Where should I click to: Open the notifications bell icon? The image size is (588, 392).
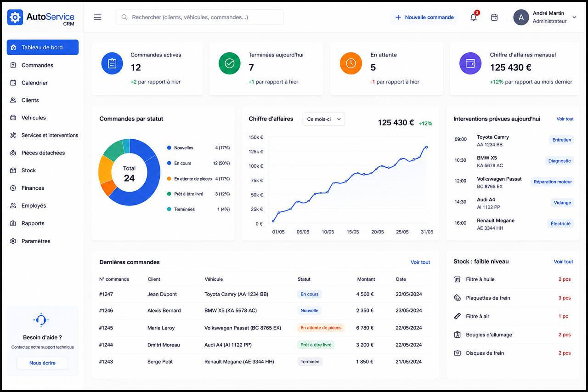click(x=474, y=17)
